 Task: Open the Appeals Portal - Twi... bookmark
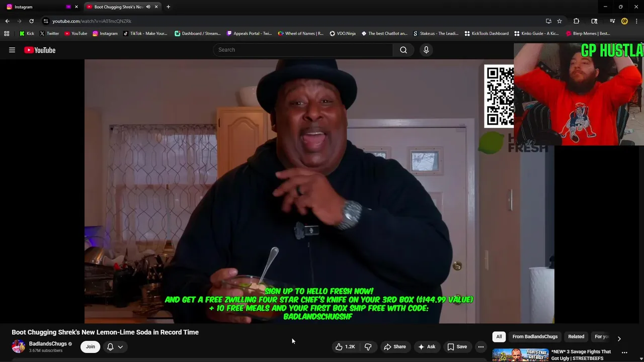pyautogui.click(x=250, y=34)
